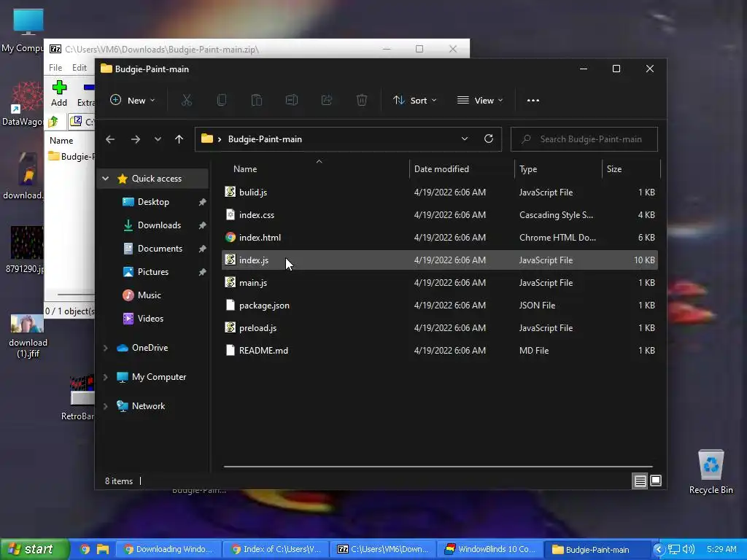Expand the Network tree node
The image size is (747, 560).
[x=105, y=406]
